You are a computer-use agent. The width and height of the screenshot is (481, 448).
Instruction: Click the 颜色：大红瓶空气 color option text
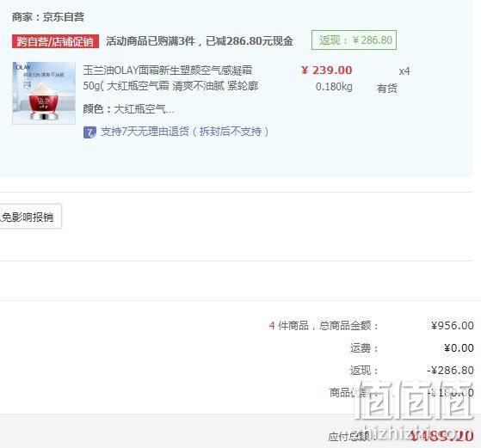(x=128, y=109)
